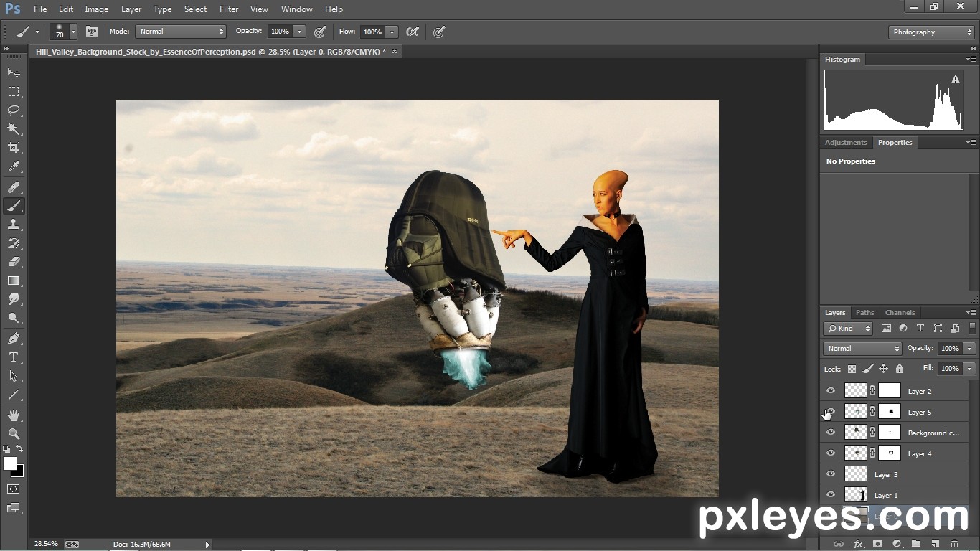Open the Image menu
The height and width of the screenshot is (551, 980).
[x=97, y=9]
